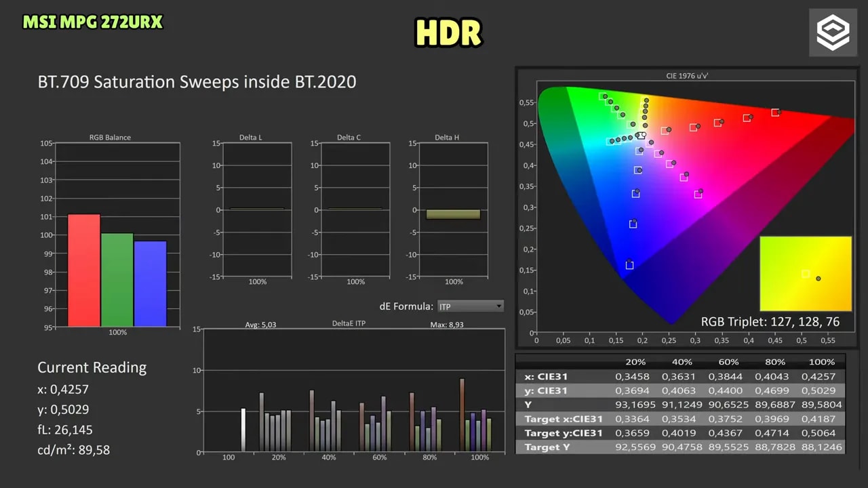This screenshot has height=488, width=868.
Task: Click the 60% column header in the table
Action: tap(728, 362)
